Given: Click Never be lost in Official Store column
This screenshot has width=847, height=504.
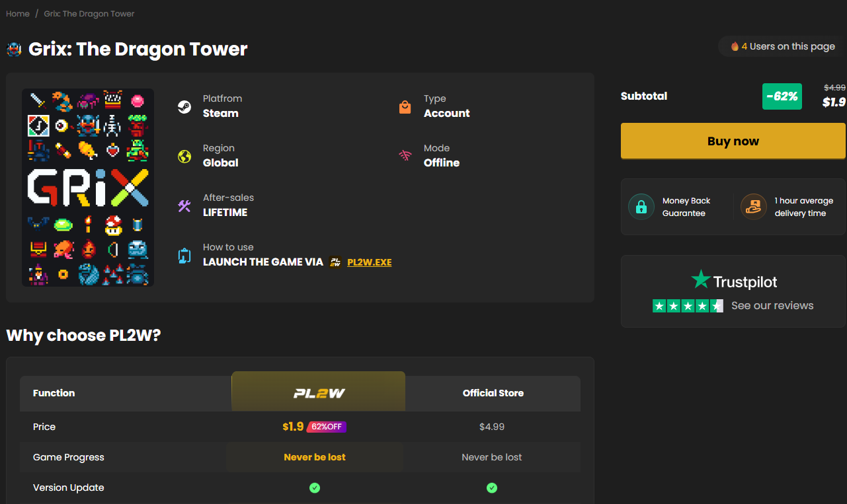Looking at the screenshot, I should [x=492, y=457].
